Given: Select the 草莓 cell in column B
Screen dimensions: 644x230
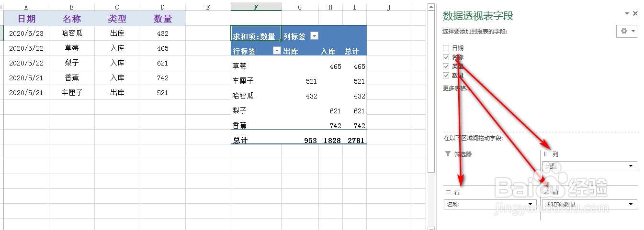Looking at the screenshot, I should pyautogui.click(x=71, y=48).
